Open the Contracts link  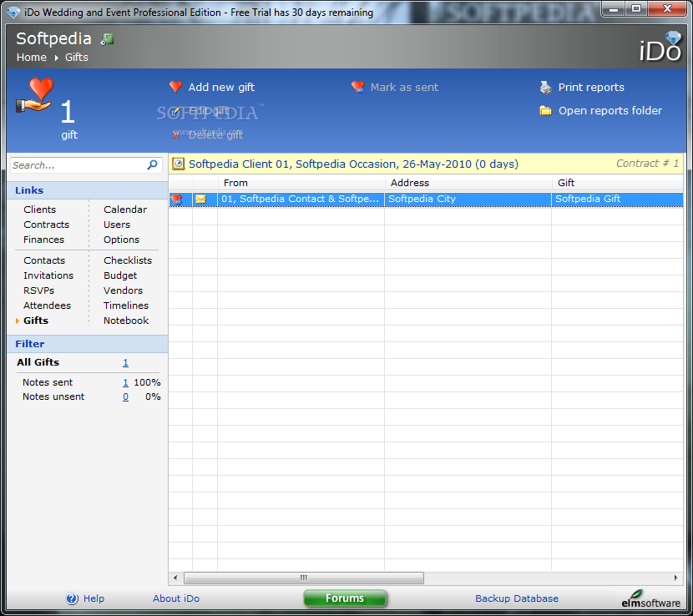(47, 225)
